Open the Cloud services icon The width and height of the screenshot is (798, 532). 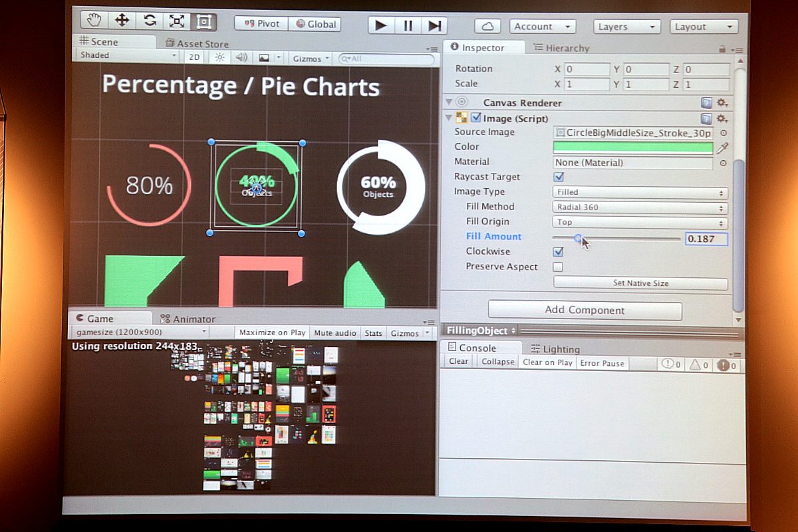click(x=487, y=27)
